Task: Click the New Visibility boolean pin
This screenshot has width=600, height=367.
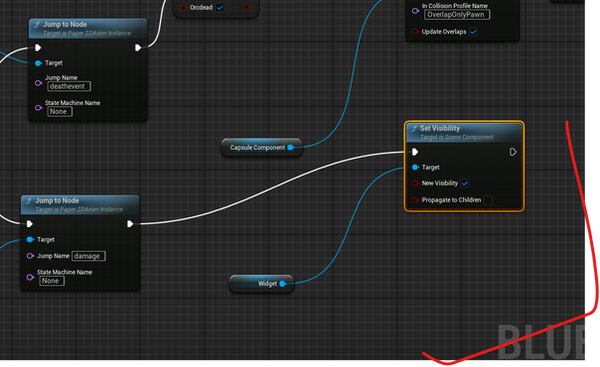Action: point(415,183)
